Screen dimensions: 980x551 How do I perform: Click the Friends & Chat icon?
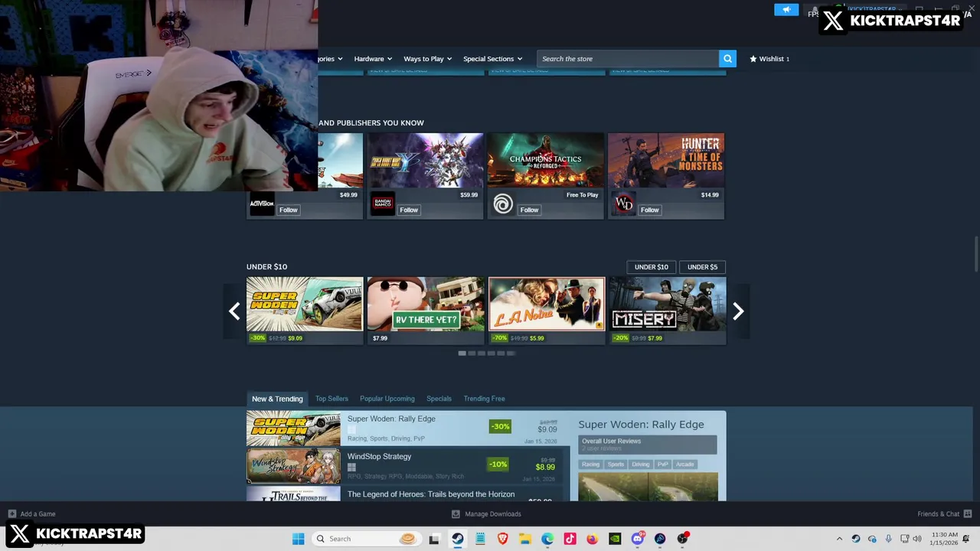(x=968, y=514)
